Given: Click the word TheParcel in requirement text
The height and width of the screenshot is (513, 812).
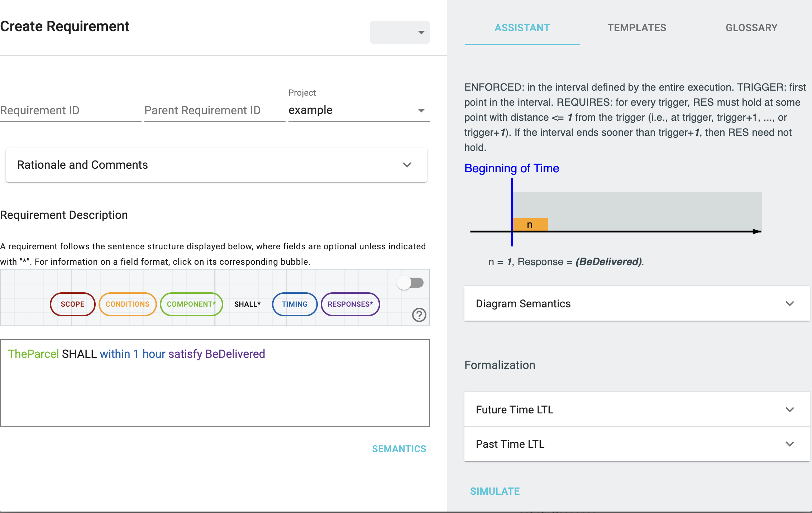Looking at the screenshot, I should coord(33,354).
